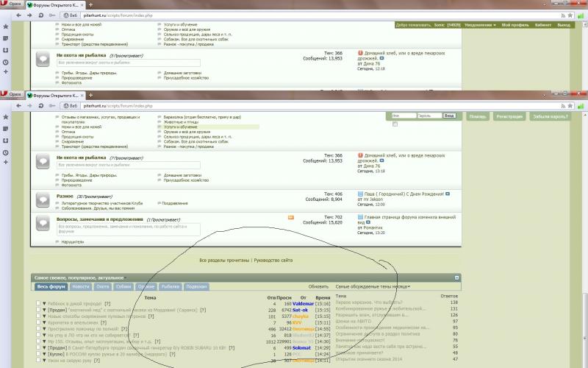588x368 pixels.
Task: Enable the remember-me checkbox under login fields
Action: click(x=394, y=123)
